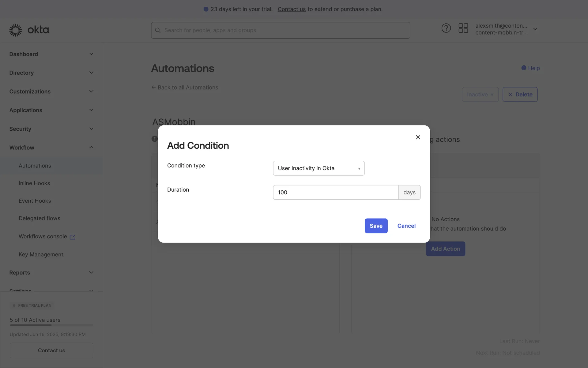This screenshot has width=588, height=368.
Task: Close the Add Condition dialog
Action: tap(418, 137)
